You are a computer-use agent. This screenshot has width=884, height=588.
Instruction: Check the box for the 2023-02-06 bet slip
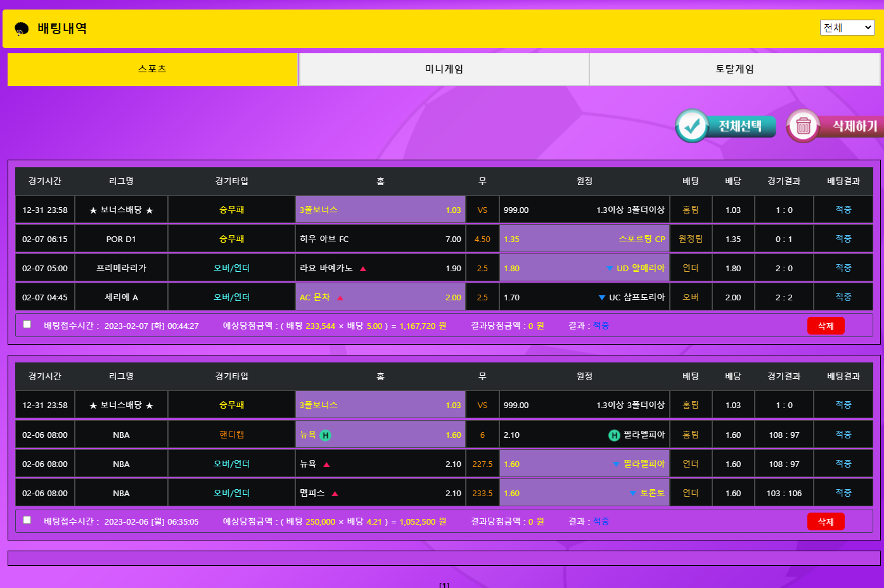(x=27, y=520)
